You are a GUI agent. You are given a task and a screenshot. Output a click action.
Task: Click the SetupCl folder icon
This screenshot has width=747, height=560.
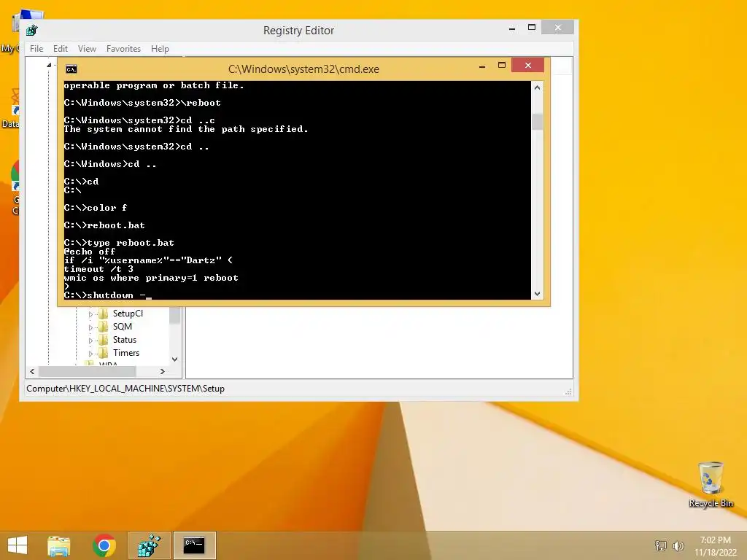click(x=104, y=314)
